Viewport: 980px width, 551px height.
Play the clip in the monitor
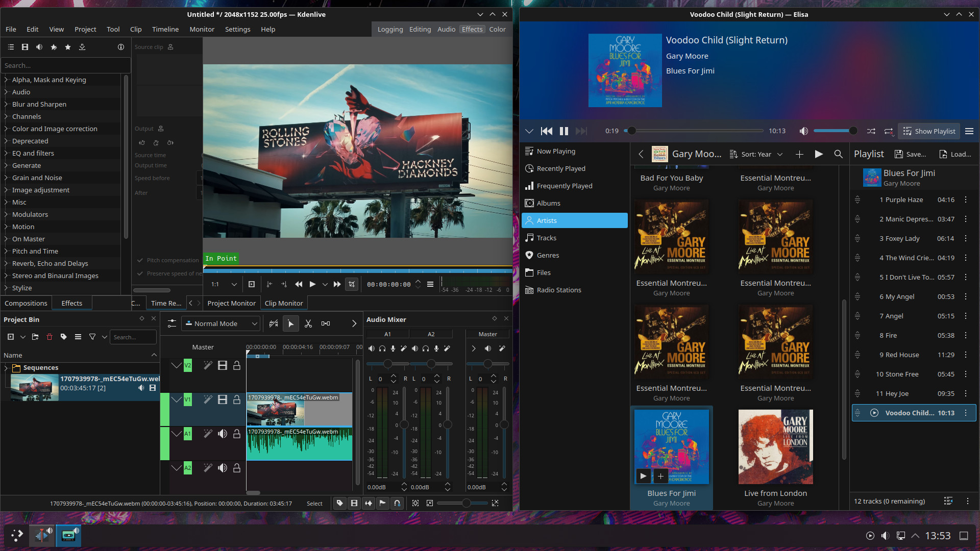pos(312,284)
